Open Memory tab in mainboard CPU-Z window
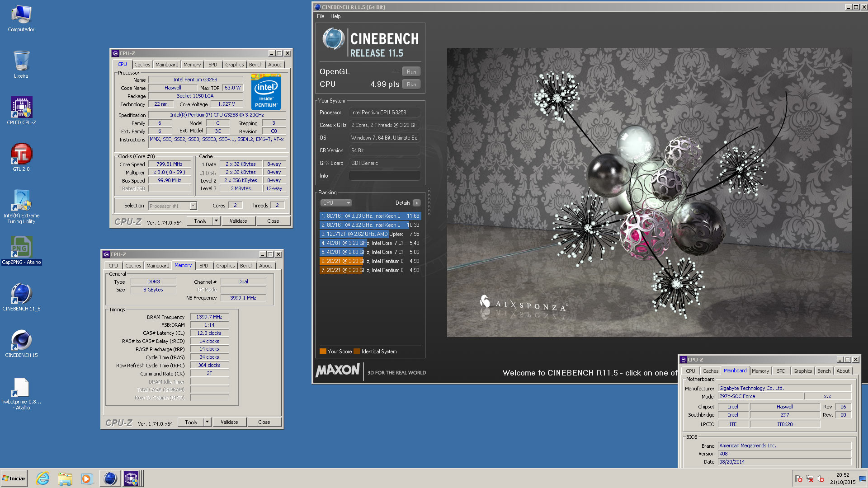Screen dimensions: 868x488 pos(760,371)
